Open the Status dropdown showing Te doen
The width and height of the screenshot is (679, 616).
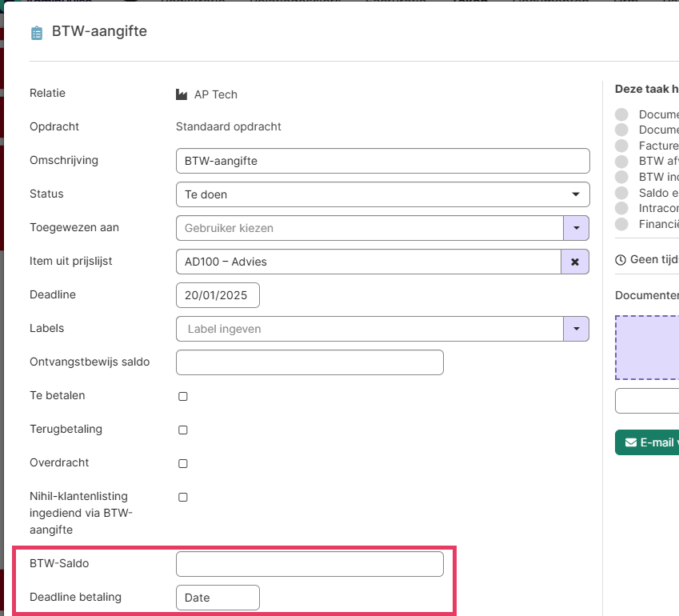tap(382, 194)
